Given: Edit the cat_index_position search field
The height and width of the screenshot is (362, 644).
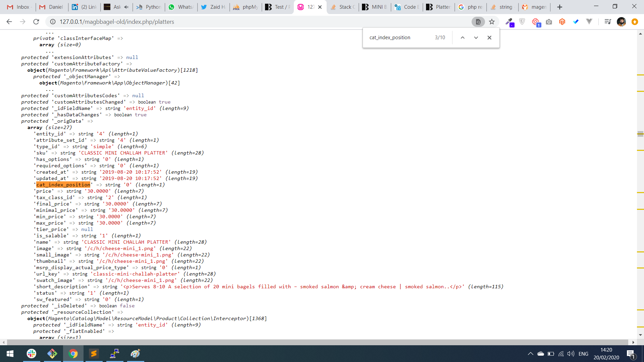Looking at the screenshot, I should 399,38.
